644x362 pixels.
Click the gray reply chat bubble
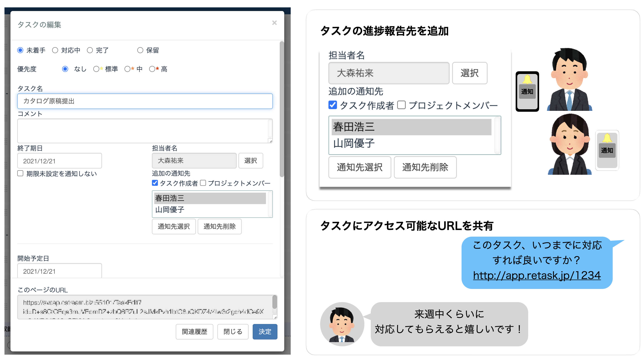(x=449, y=324)
